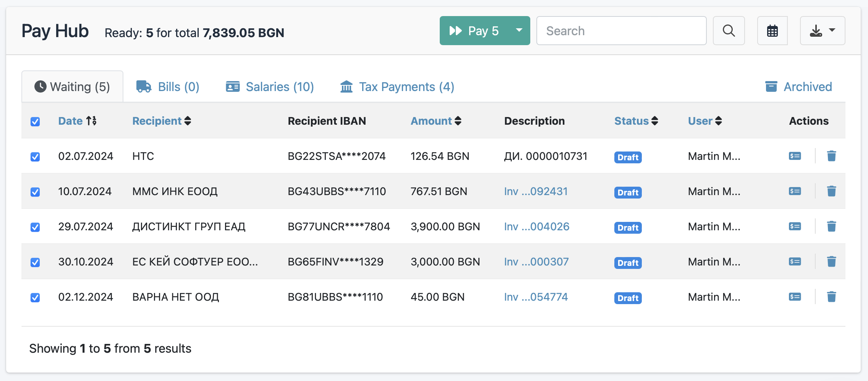Image resolution: width=868 pixels, height=381 pixels.
Task: Uncheck the 10.07.2024 payment checkbox
Action: tap(35, 192)
